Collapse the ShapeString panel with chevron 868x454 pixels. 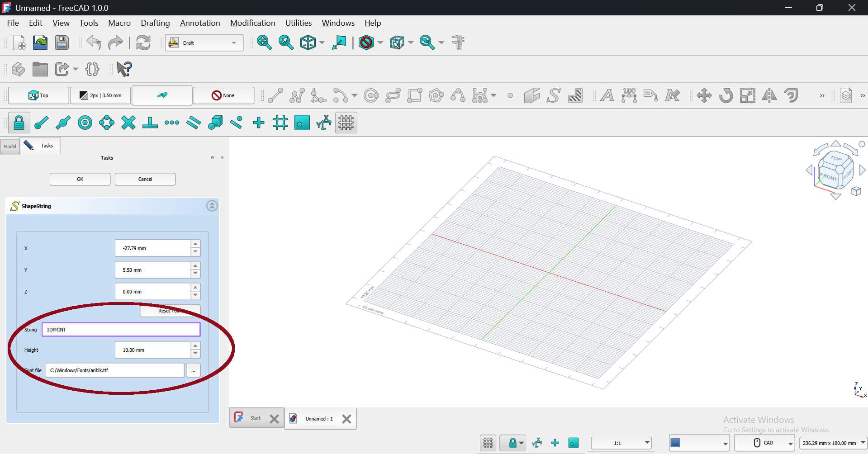(x=212, y=206)
